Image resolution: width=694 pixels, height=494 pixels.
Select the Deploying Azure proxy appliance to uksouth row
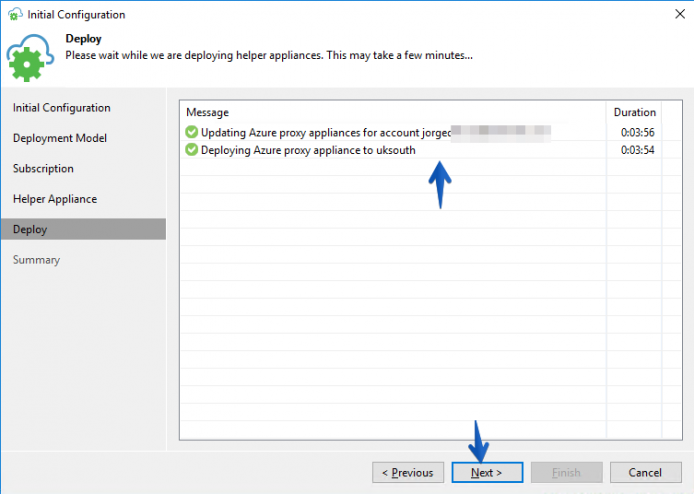pyautogui.click(x=420, y=150)
